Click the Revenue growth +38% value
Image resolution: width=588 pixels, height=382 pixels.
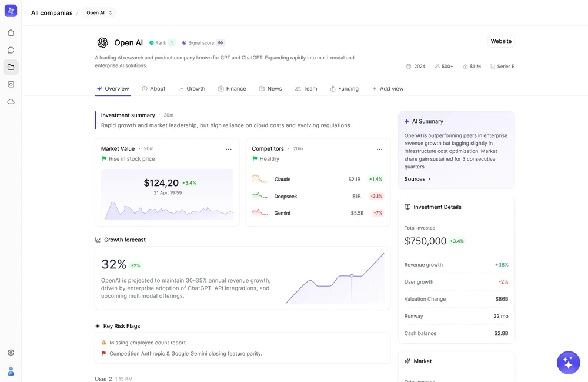pyautogui.click(x=502, y=264)
